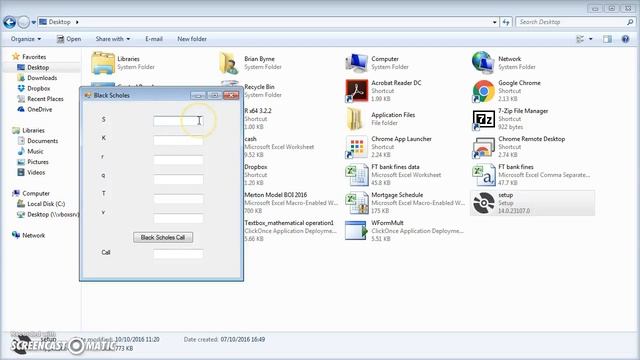Open Local Disk (C:) in sidebar
The image size is (640, 360).
point(46,204)
